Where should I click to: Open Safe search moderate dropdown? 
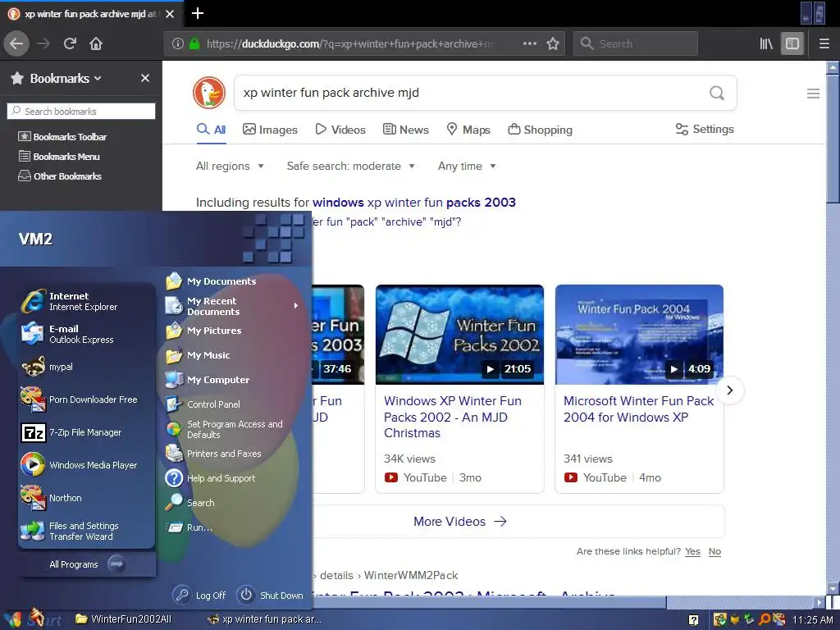tap(351, 166)
